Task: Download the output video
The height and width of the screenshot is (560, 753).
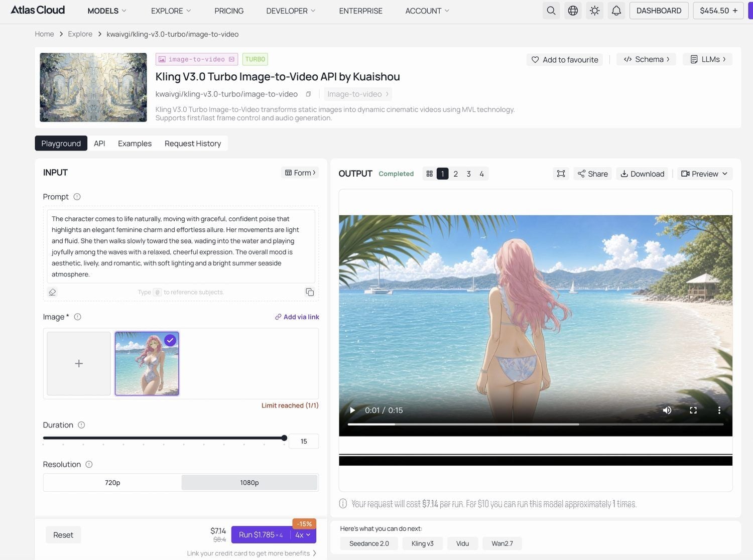Action: point(642,174)
